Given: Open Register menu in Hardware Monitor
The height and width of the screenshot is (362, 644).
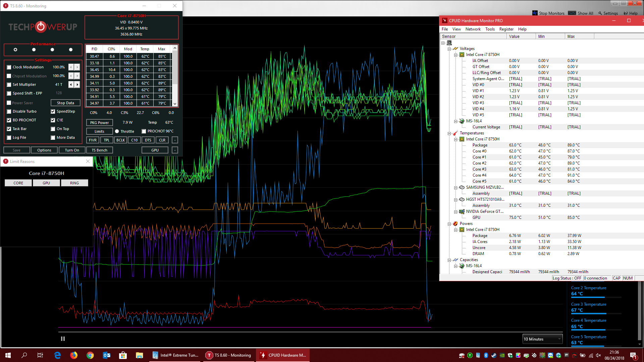Looking at the screenshot, I should [x=506, y=29].
